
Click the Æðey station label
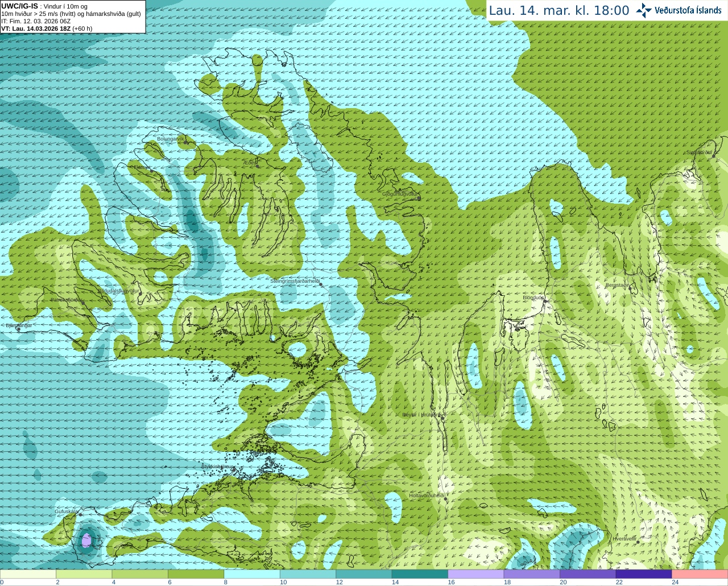(250, 163)
